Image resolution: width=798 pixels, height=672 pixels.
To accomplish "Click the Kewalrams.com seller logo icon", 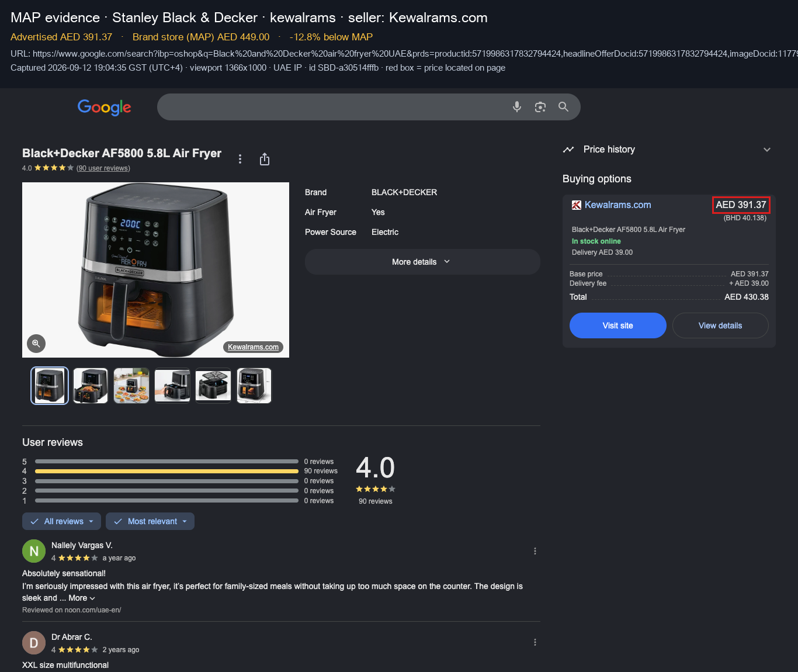I will tap(577, 205).
